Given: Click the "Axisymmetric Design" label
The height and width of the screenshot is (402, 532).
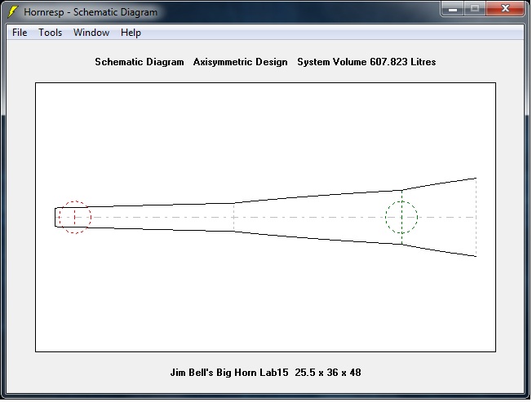Looking at the screenshot, I should tap(240, 62).
